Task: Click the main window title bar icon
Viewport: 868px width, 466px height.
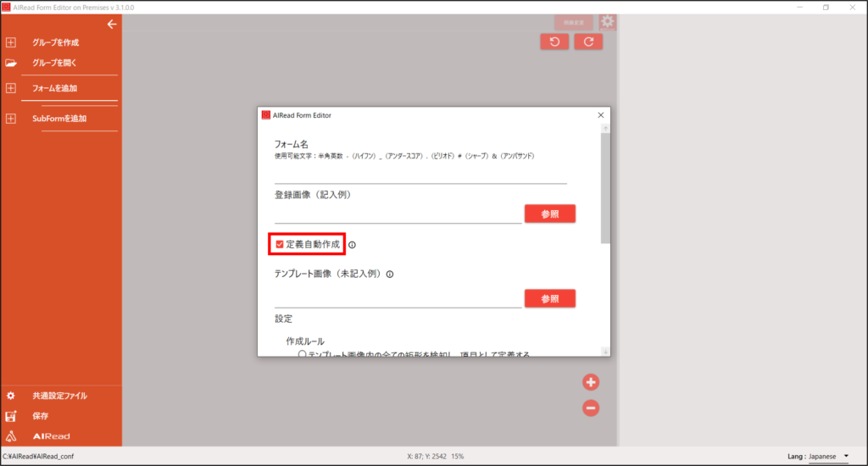Action: point(6,7)
